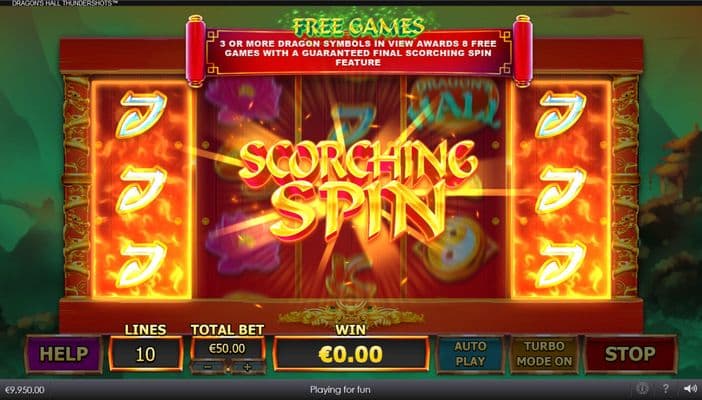
Task: Decrease total bet with minus button
Action: point(208,367)
